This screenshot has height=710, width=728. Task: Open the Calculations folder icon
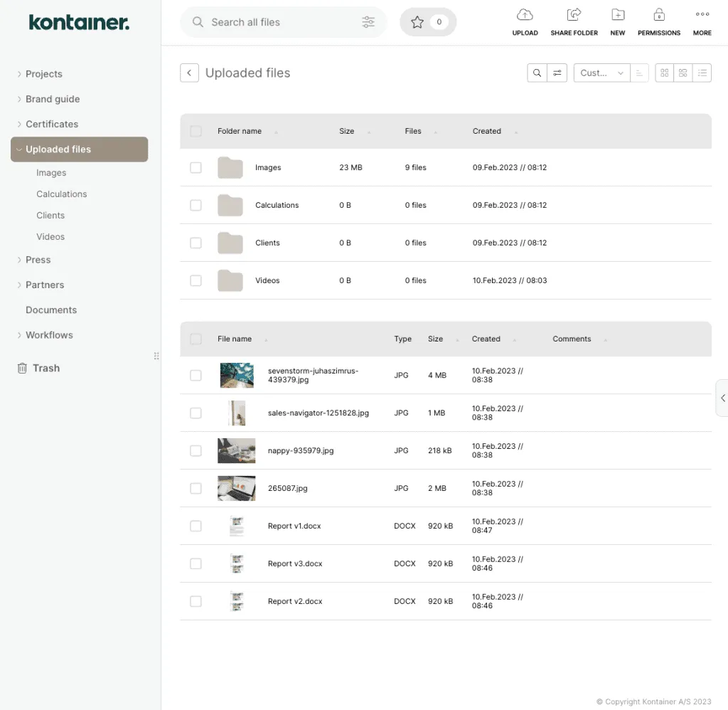coord(230,206)
